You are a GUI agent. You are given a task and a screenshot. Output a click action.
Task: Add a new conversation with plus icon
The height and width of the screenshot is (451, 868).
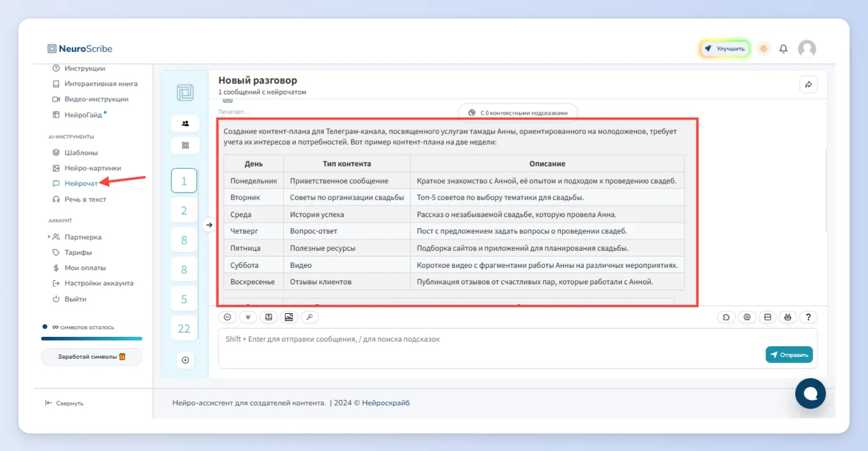tap(185, 360)
